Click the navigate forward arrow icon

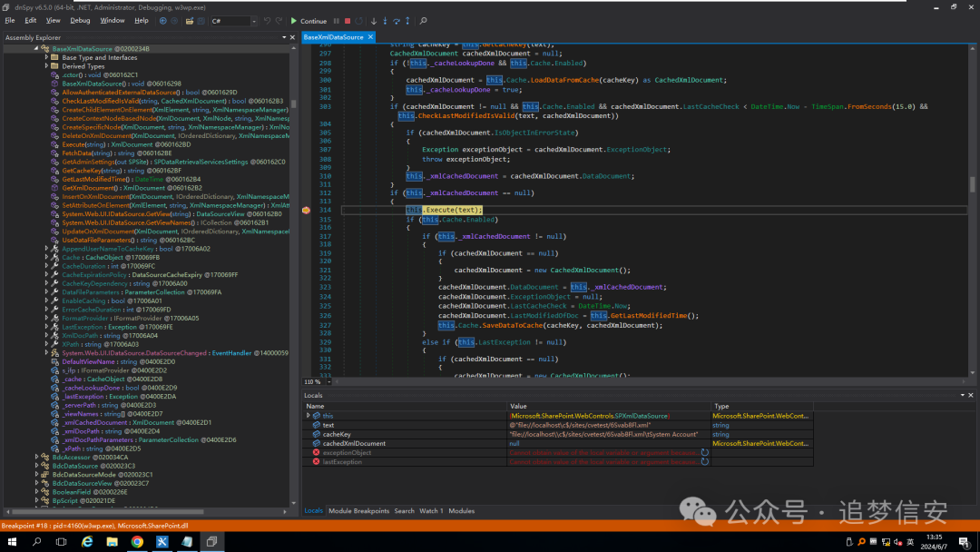pos(174,21)
